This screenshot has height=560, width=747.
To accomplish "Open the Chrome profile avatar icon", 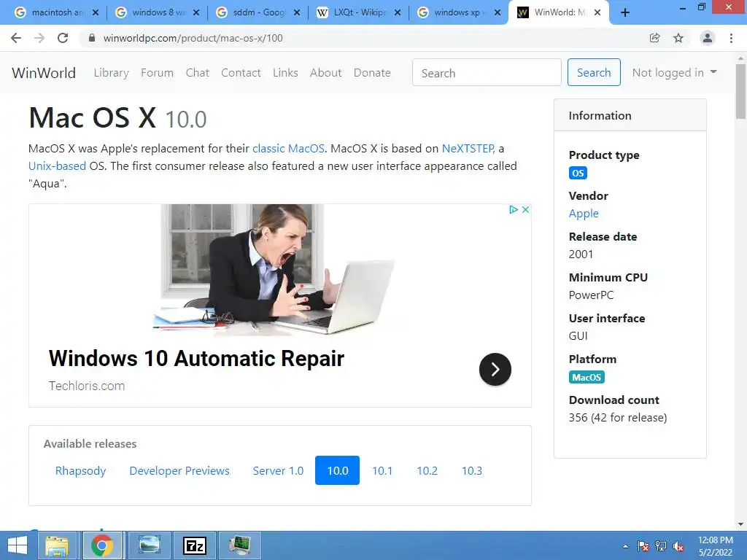I will tap(708, 38).
